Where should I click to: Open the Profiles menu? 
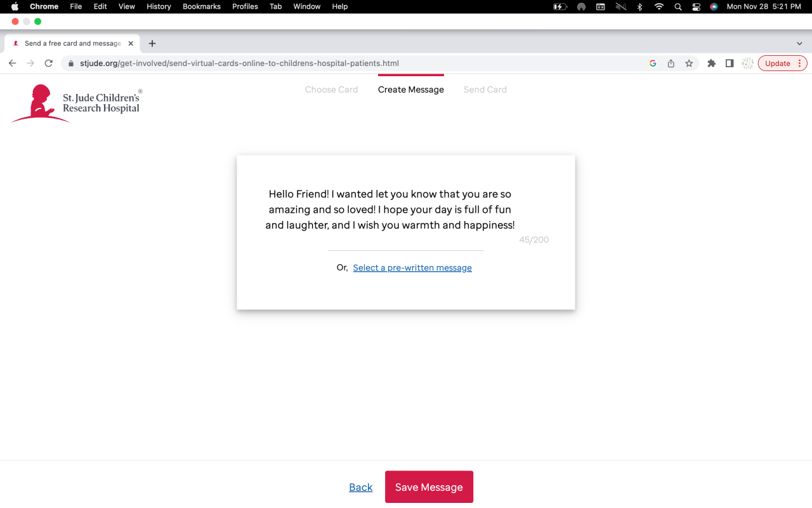[x=245, y=6]
